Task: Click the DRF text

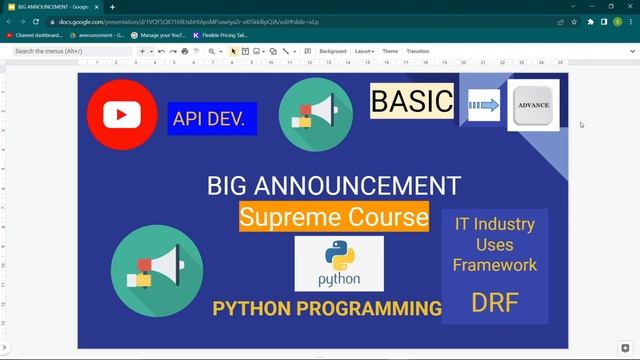Action: click(495, 303)
